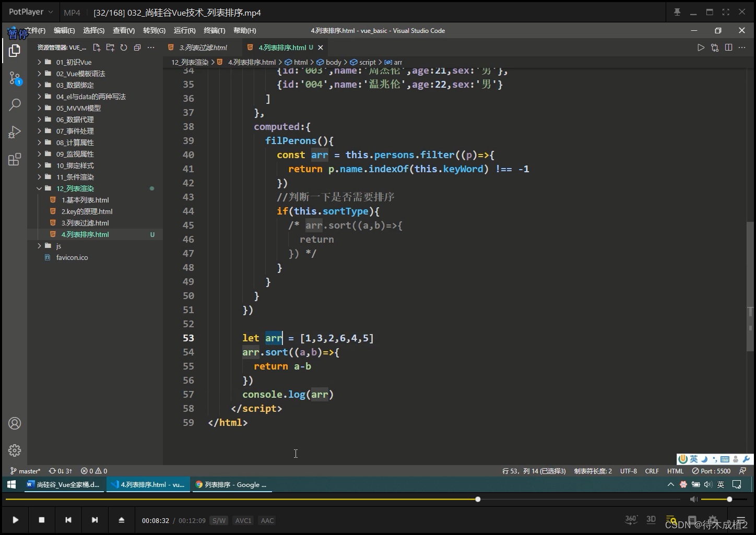Screen dimensions: 756x535
Task: Click the CRLF line ending indicator
Action: coord(652,471)
